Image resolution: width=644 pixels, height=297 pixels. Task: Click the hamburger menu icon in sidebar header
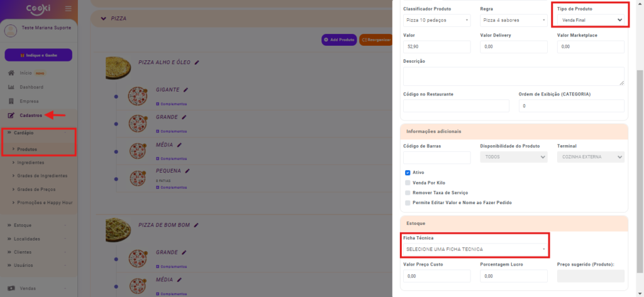tap(68, 9)
